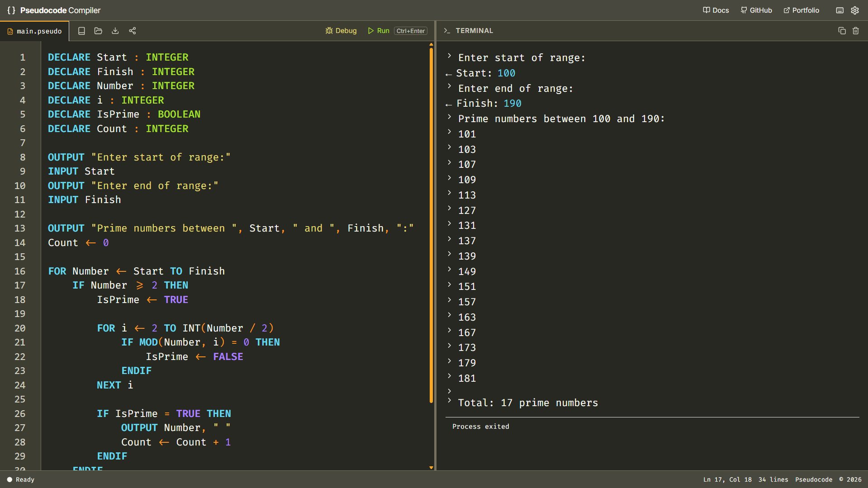868x488 pixels.
Task: Place cursor on 'NEXT i' code line
Action: 114,385
